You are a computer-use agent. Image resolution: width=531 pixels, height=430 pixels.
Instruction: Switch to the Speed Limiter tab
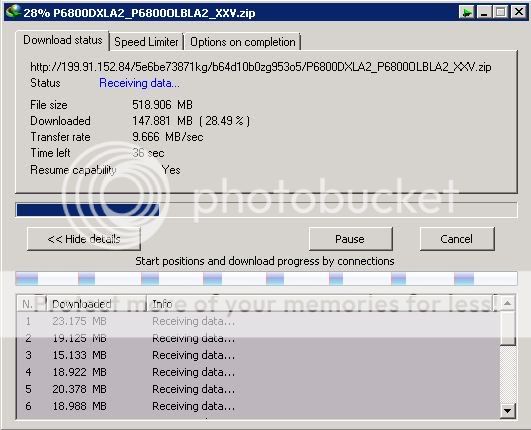(146, 42)
